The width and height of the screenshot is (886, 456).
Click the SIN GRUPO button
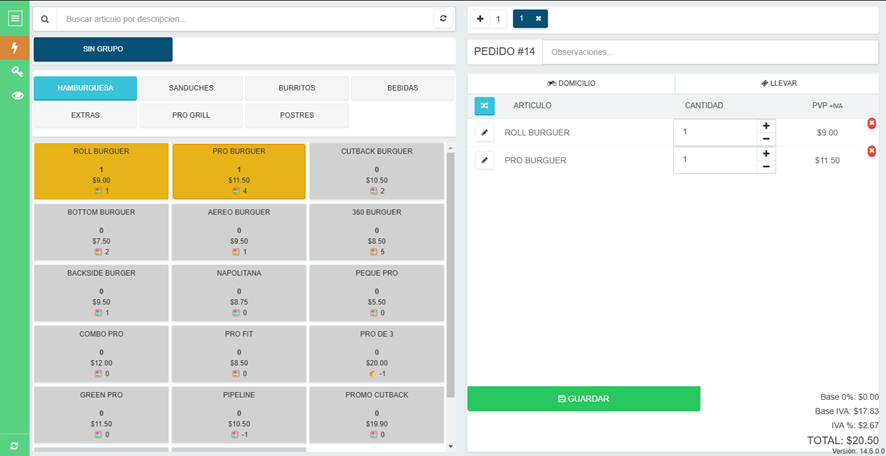pos(103,49)
